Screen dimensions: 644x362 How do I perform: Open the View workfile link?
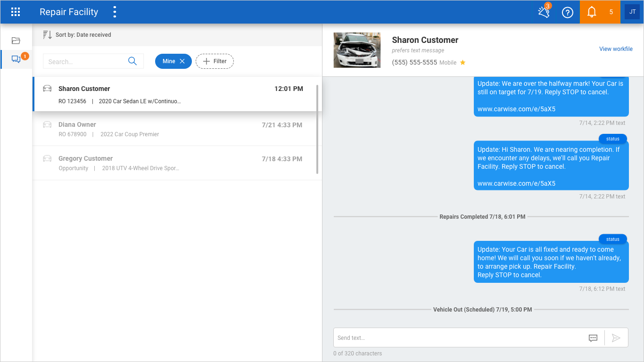pyautogui.click(x=616, y=49)
